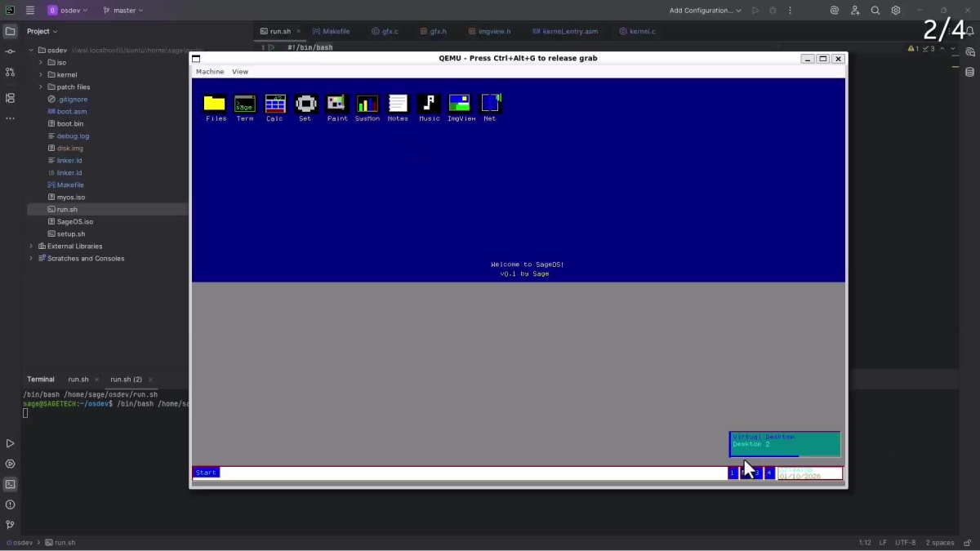The height and width of the screenshot is (551, 980).
Task: Click the run gutter icon on line 1
Action: pyautogui.click(x=271, y=47)
